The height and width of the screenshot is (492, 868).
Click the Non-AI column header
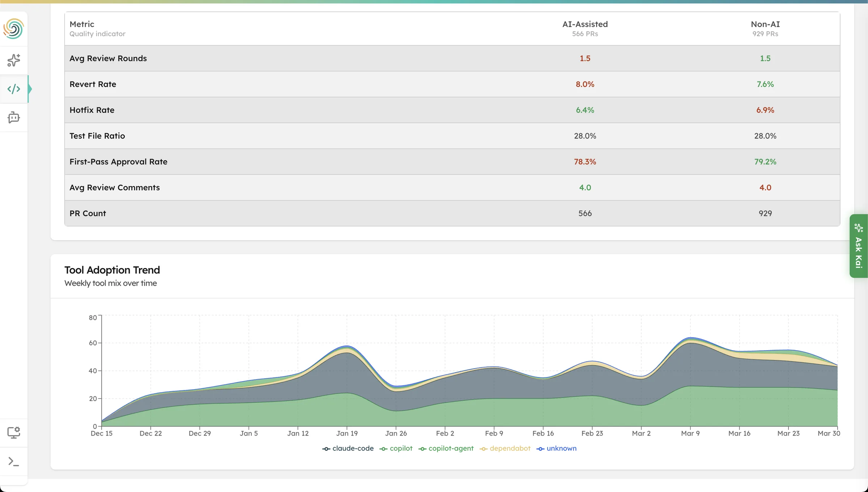click(x=765, y=24)
